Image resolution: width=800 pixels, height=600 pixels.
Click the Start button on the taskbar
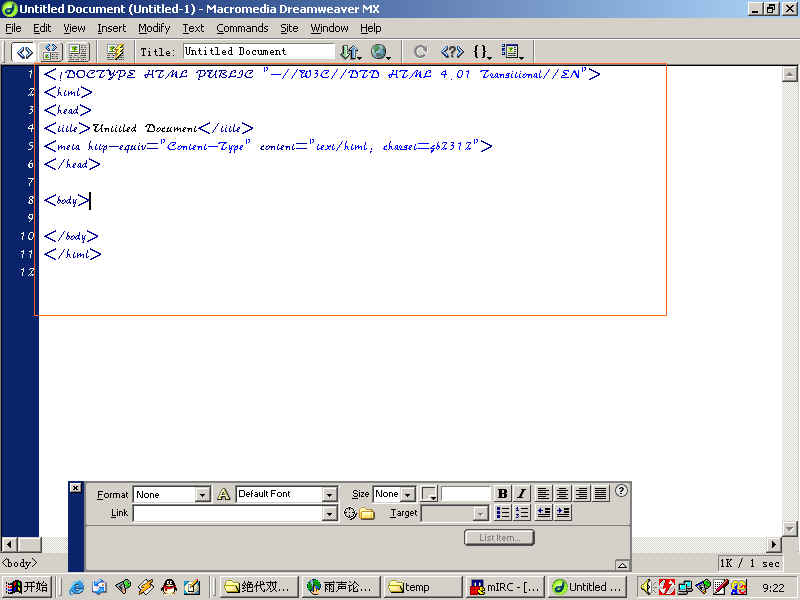(27, 587)
